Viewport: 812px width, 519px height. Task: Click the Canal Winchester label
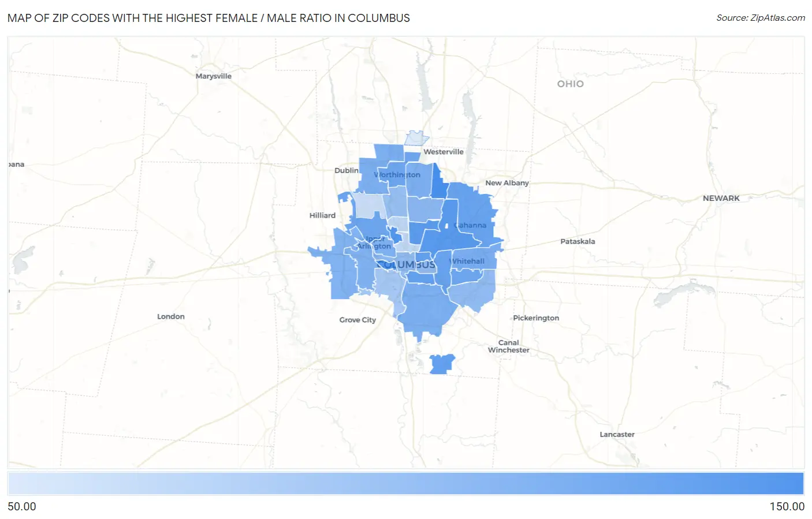pyautogui.click(x=508, y=346)
